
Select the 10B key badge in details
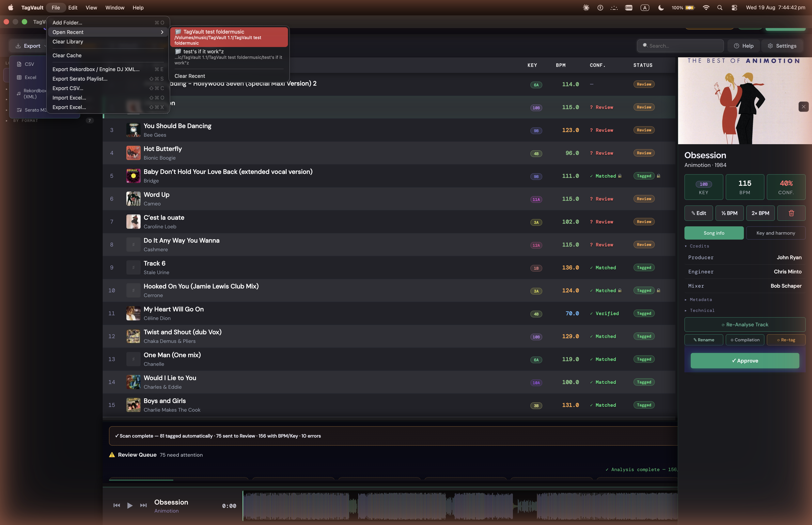coord(704,184)
